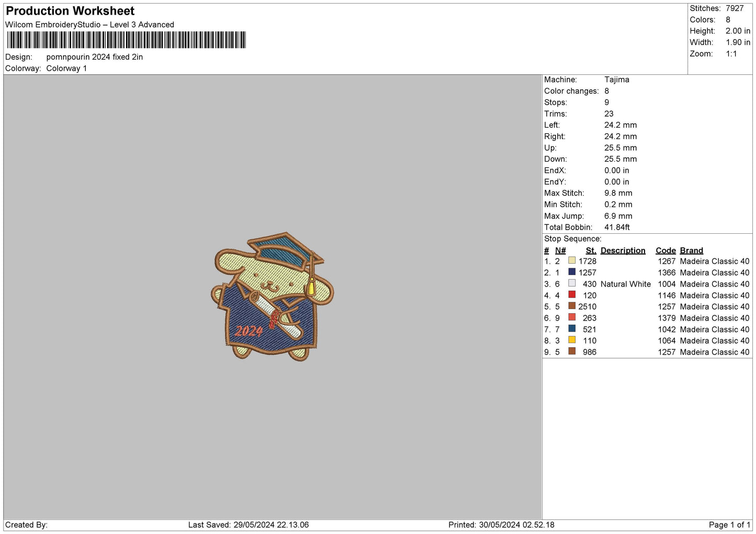Click thread code '1042' in stop 7
Viewport: 756px width, 534px height.
point(667,329)
